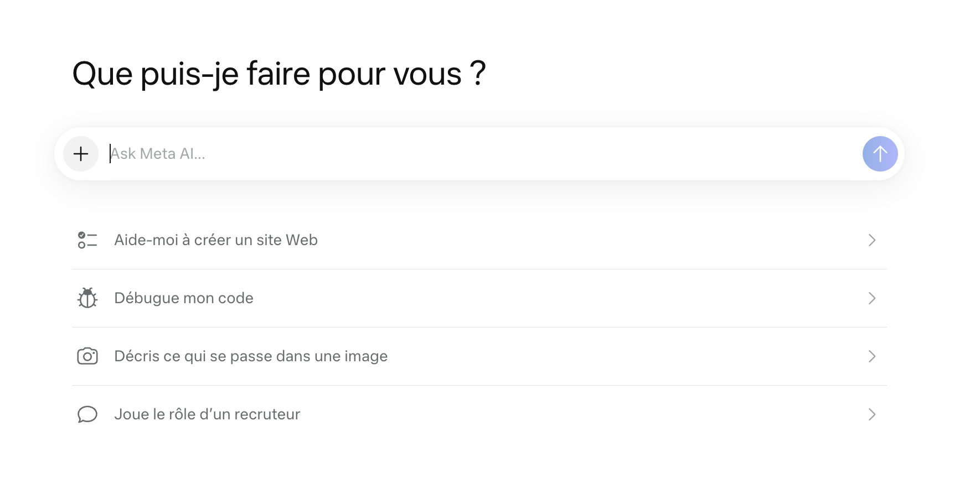Click the checklist icon beside website suggestion
980x478 pixels.
(87, 240)
